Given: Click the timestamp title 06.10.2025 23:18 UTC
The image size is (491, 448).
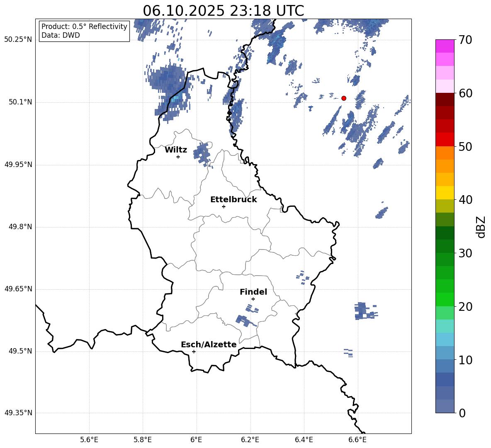Looking at the screenshot, I should [x=223, y=11].
